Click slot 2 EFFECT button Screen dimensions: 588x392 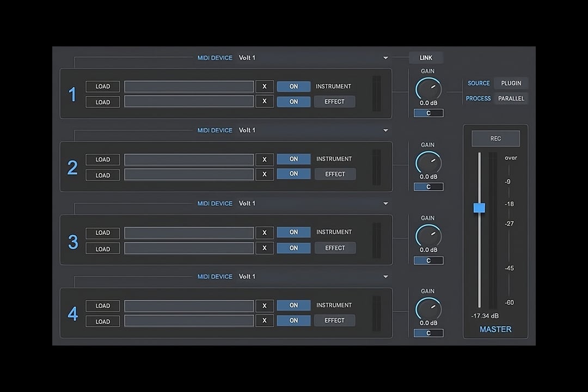pyautogui.click(x=335, y=174)
